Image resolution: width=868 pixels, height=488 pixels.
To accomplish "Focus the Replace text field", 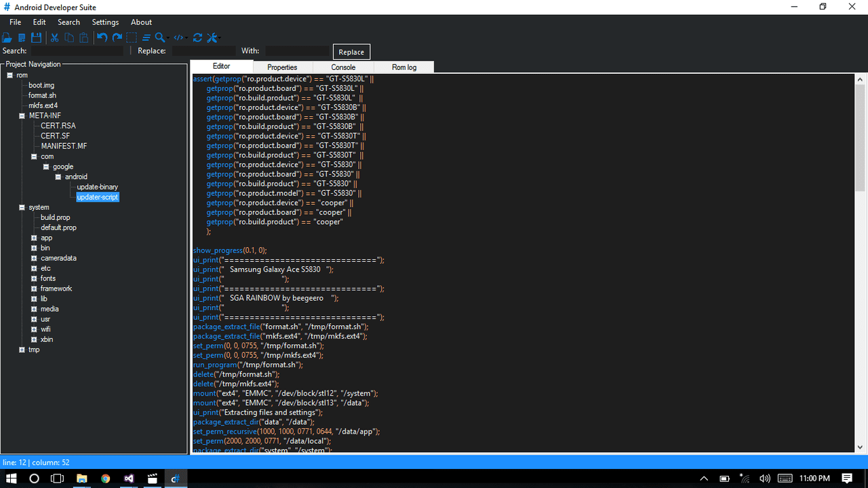I will tap(203, 51).
